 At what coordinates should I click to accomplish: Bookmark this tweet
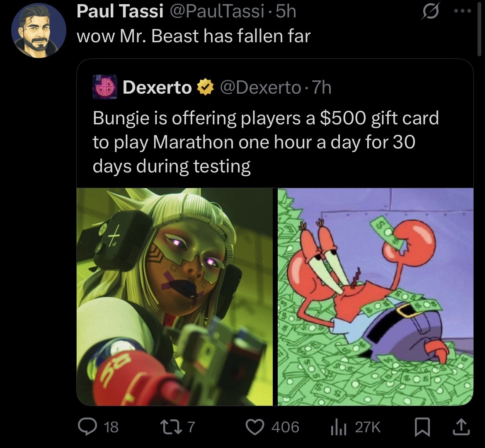point(422,427)
